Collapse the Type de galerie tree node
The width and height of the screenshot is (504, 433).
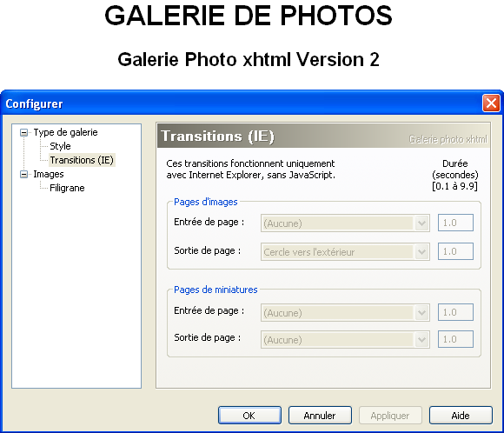23,132
